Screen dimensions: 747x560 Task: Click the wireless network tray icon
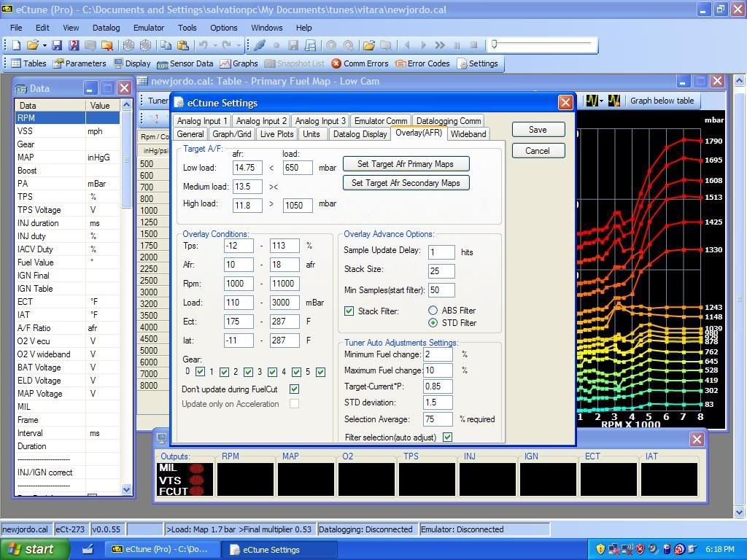click(627, 549)
